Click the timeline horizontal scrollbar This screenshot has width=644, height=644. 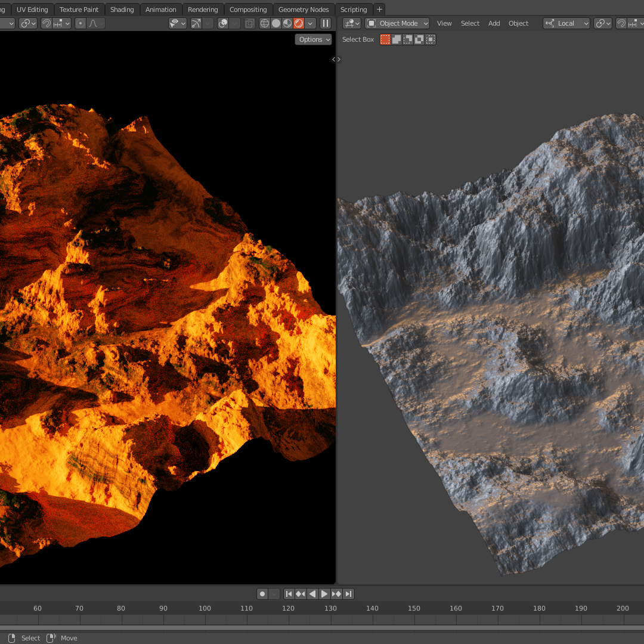pos(322,628)
